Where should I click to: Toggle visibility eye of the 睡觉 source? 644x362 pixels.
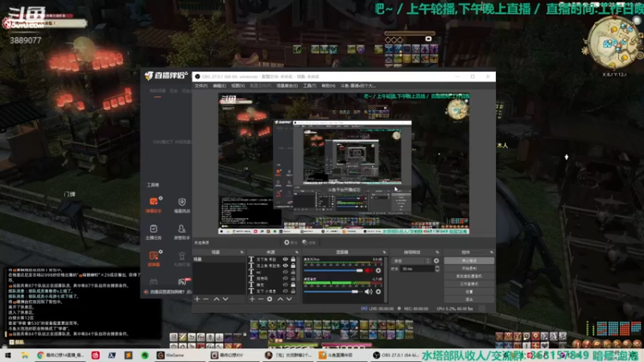point(286,285)
